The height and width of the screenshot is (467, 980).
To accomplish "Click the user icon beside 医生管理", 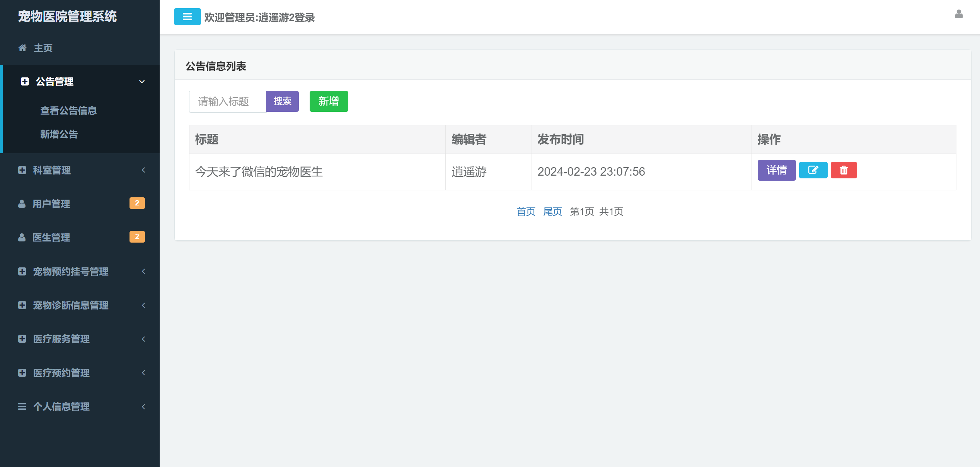I will pos(22,238).
